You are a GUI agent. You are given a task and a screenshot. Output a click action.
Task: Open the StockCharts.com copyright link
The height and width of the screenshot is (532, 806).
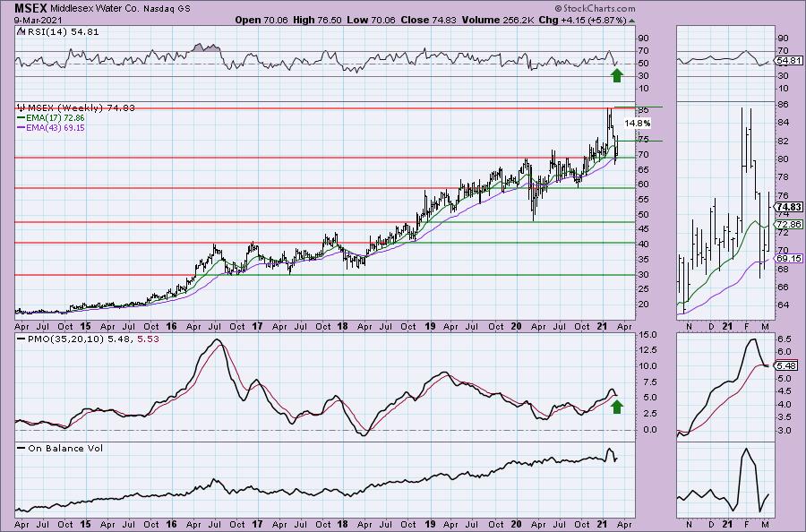pos(595,8)
